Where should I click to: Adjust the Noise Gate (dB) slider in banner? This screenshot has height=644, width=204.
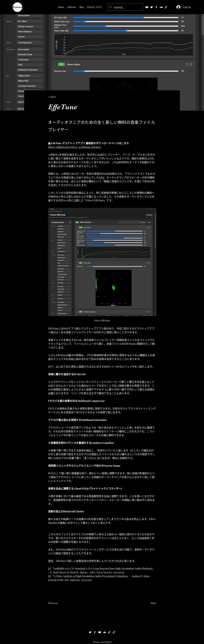click(126, 31)
